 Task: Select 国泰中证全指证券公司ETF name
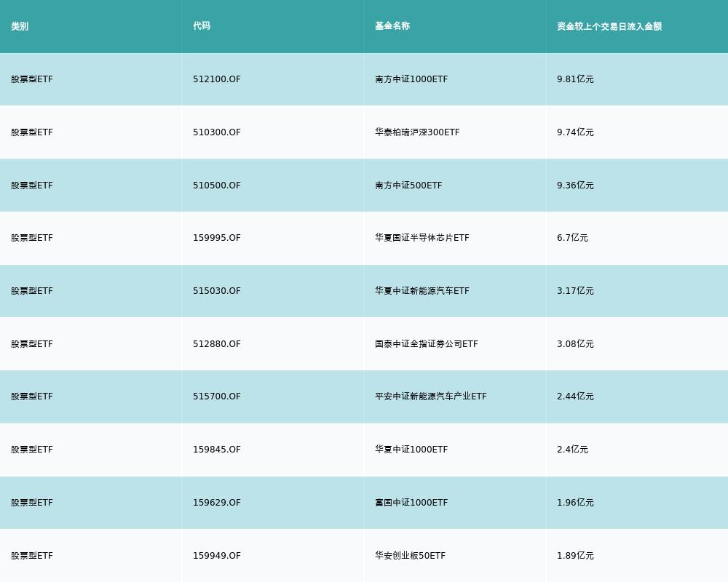coord(427,344)
